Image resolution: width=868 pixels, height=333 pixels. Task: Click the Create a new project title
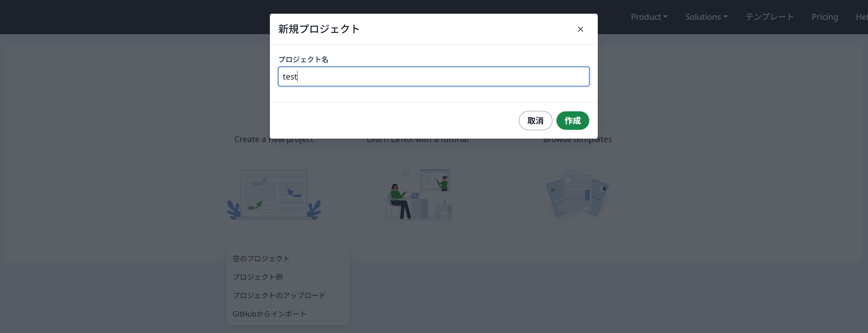pyautogui.click(x=274, y=140)
